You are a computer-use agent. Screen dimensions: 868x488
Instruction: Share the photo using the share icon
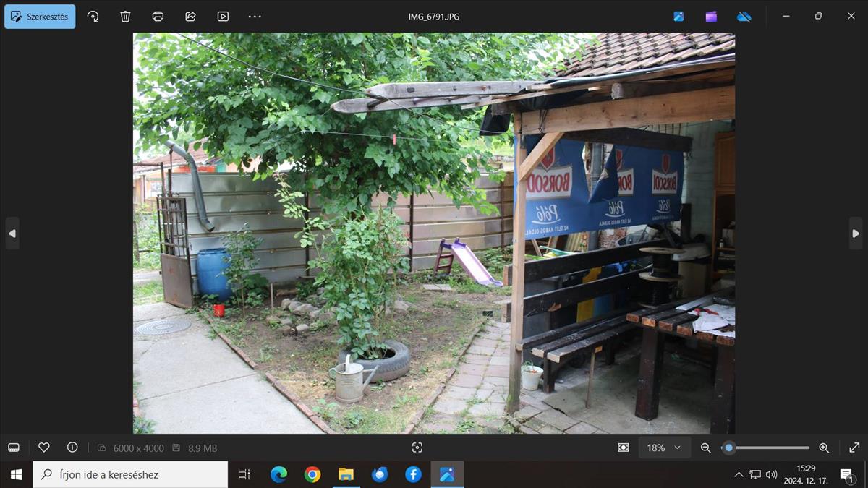tap(190, 17)
